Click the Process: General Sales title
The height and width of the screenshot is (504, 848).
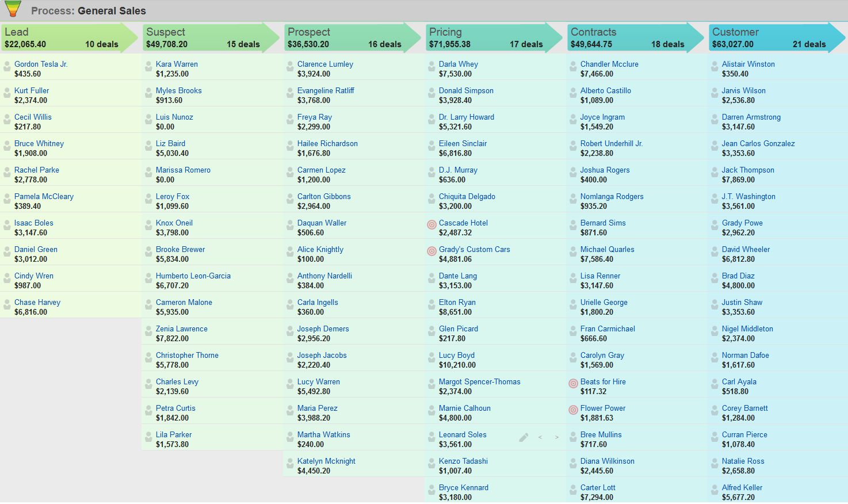coord(89,11)
